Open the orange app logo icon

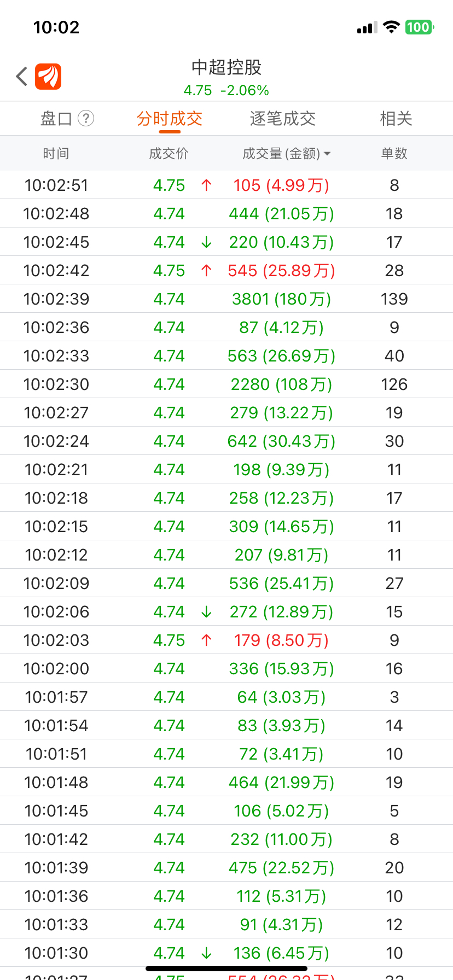coord(48,77)
